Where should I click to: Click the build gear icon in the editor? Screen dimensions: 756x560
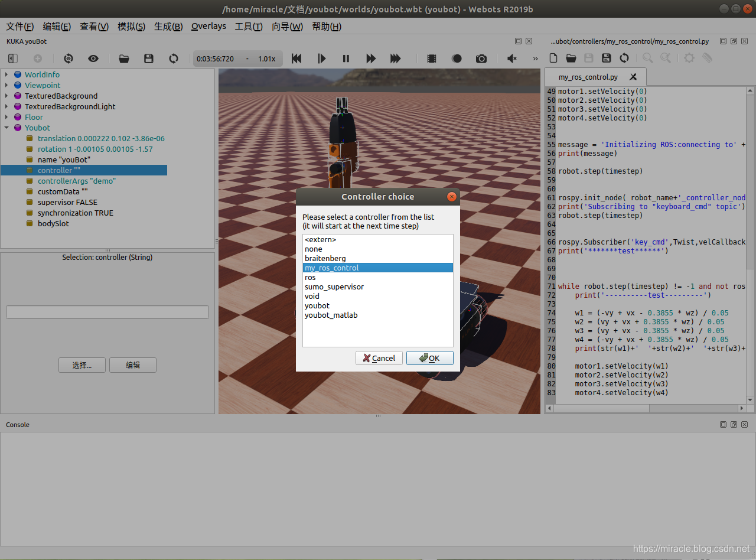(x=689, y=58)
